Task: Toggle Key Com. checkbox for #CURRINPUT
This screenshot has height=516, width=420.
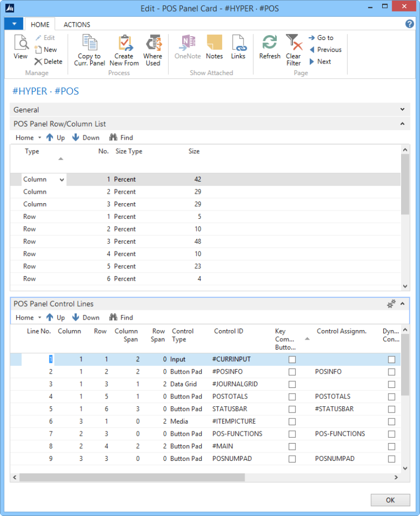Action: point(292,360)
